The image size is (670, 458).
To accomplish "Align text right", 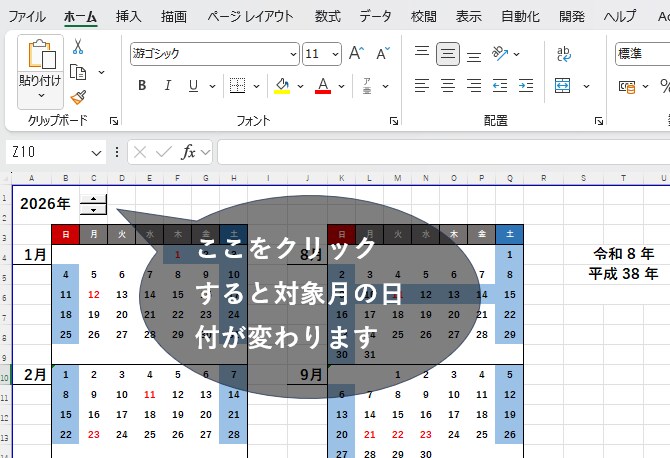I will [473, 86].
